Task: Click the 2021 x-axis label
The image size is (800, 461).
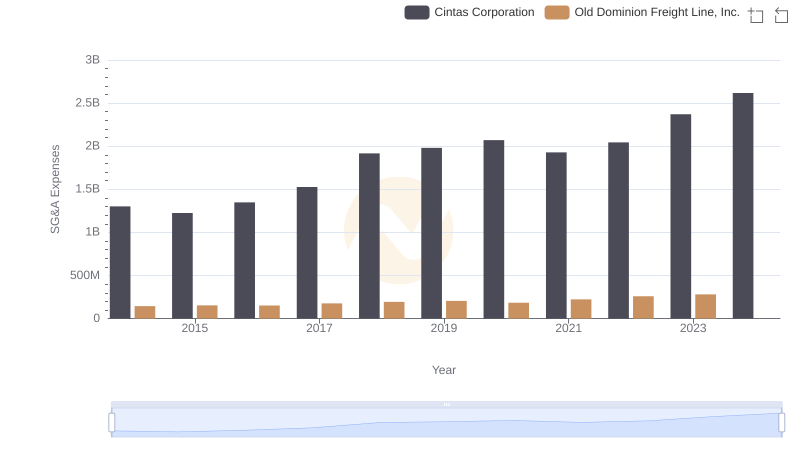Action: coord(568,328)
